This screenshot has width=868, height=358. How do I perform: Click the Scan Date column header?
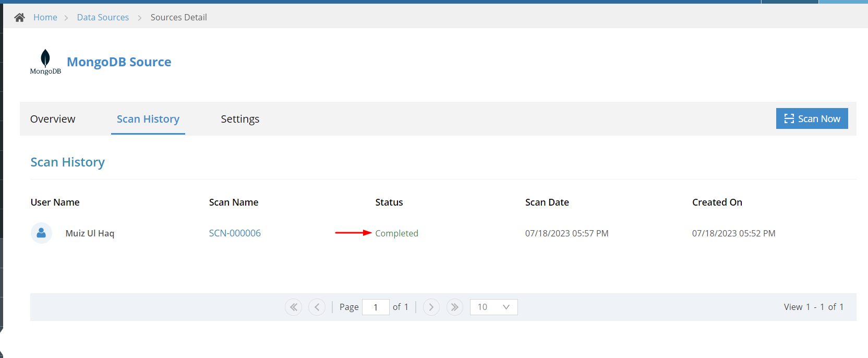547,202
